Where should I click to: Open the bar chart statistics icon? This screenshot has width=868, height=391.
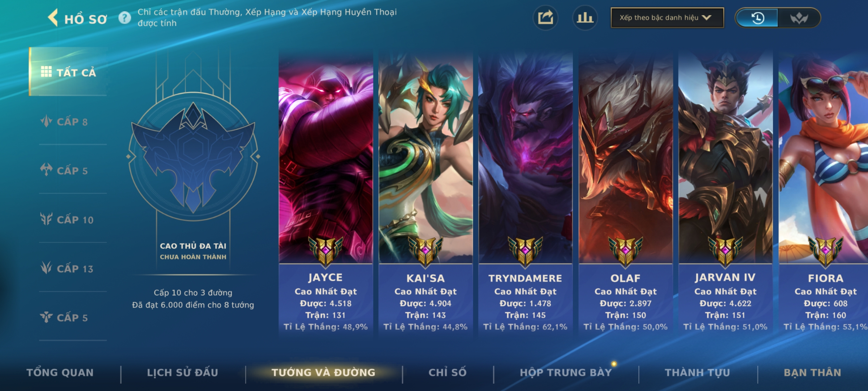(x=585, y=18)
